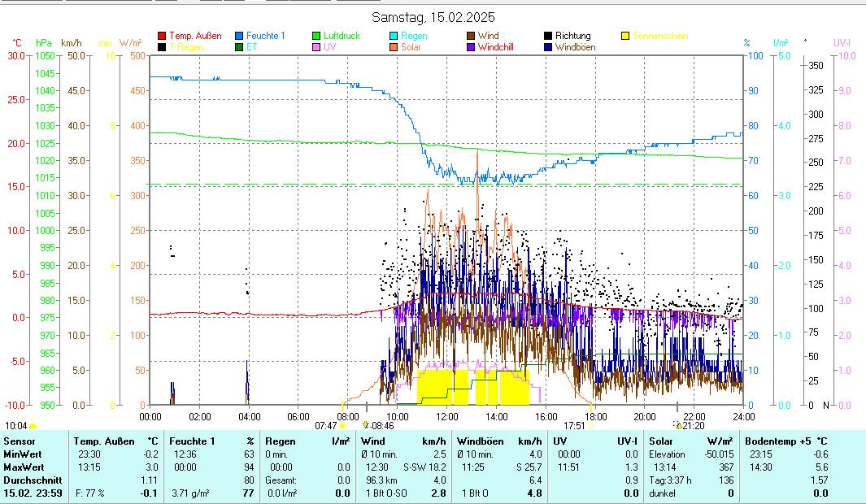Click the blue Feuchte 1 legend swatch
This screenshot has height=504, width=866.
(240, 36)
